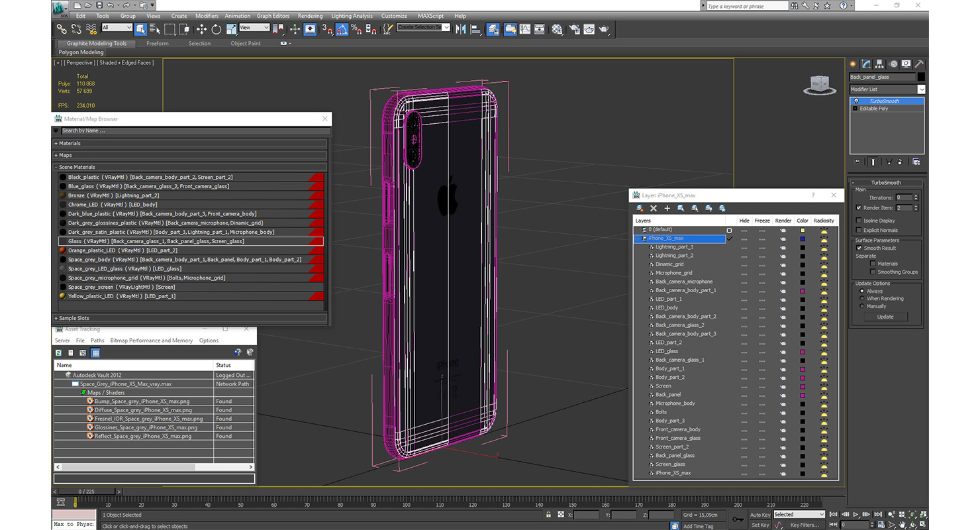Add selected objects to layer plus icon

tap(667, 208)
